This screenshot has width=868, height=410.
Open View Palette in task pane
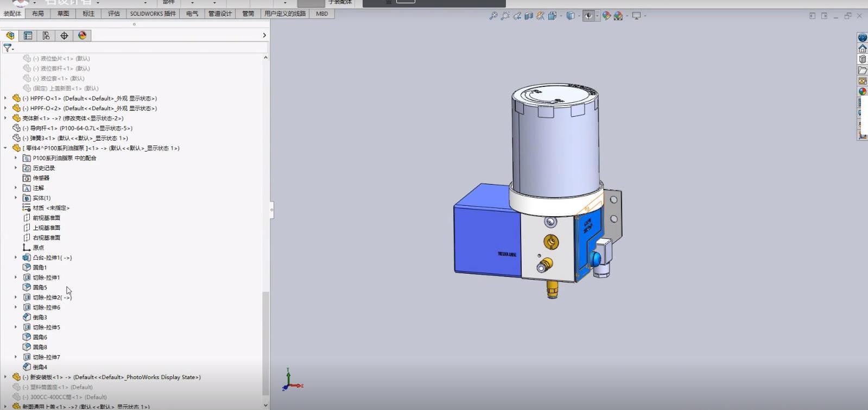point(862,81)
